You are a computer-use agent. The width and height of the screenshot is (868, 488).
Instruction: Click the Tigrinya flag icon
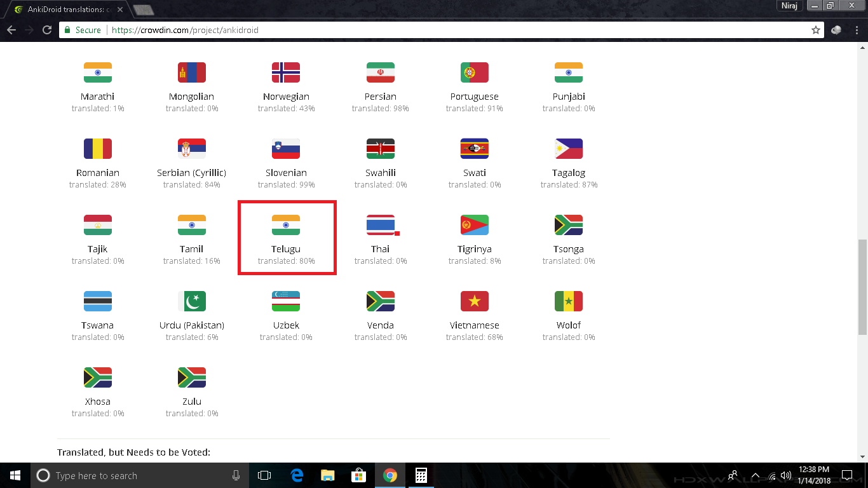tap(475, 225)
